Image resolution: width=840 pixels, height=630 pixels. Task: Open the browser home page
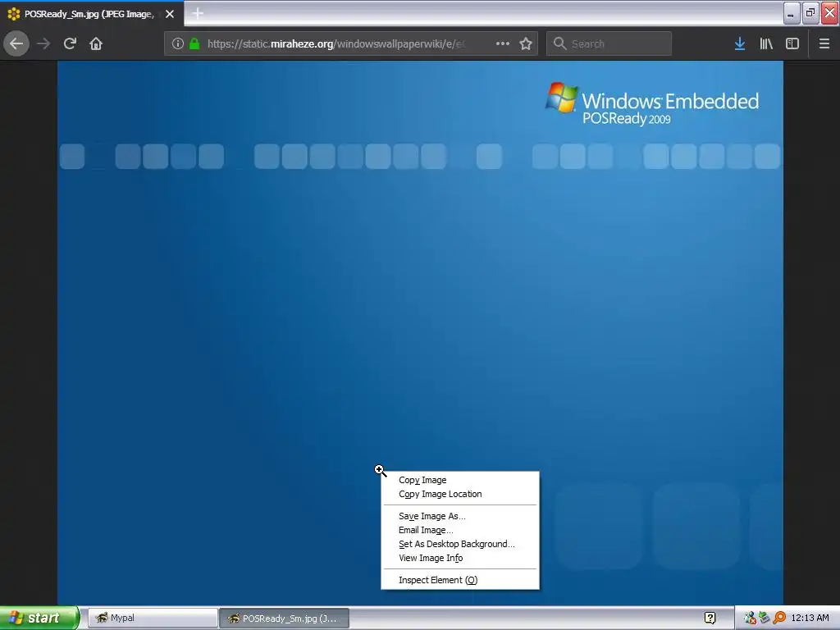tap(96, 44)
